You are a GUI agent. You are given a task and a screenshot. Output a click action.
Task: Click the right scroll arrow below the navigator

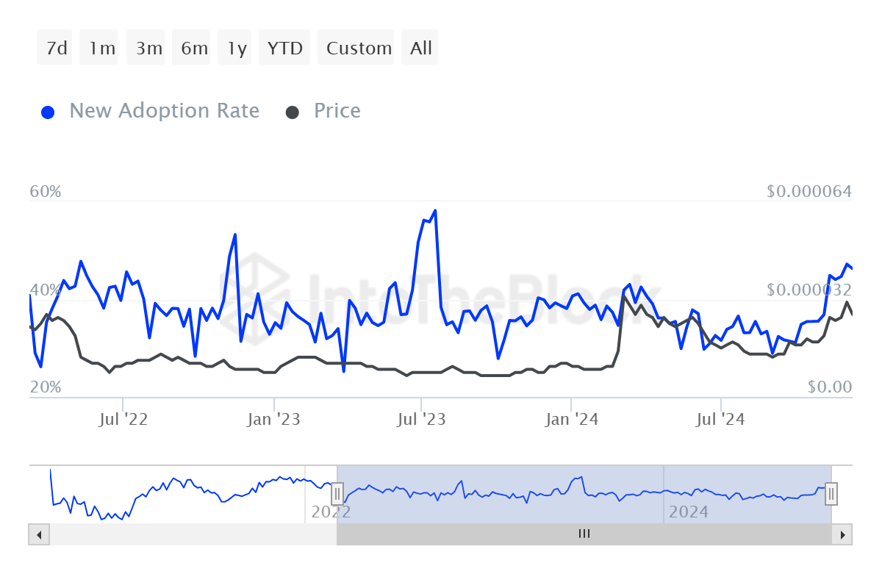click(x=842, y=534)
